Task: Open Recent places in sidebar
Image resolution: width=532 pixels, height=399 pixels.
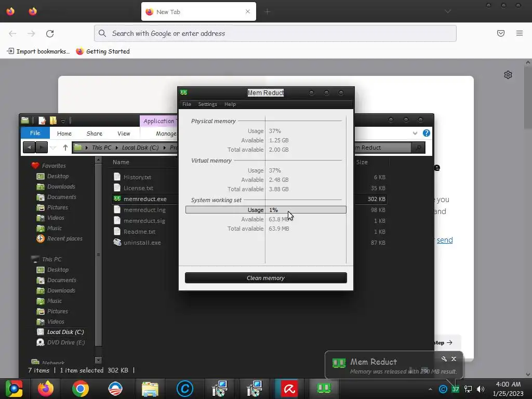Action: (x=64, y=238)
